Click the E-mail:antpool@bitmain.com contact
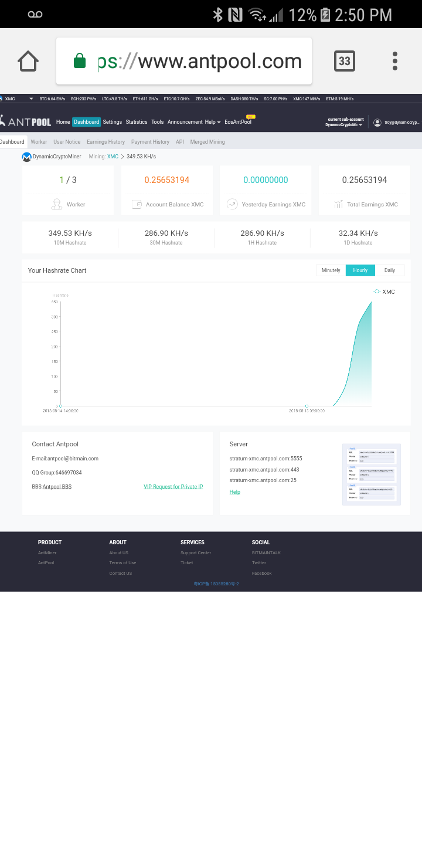The width and height of the screenshot is (422, 868). (x=65, y=459)
